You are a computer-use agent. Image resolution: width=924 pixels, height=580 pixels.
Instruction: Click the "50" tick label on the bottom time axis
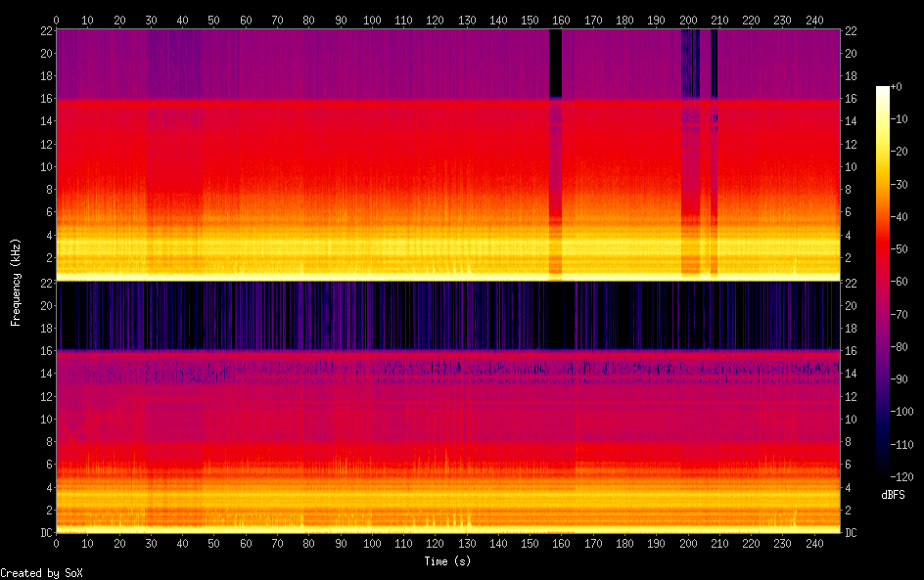214,544
